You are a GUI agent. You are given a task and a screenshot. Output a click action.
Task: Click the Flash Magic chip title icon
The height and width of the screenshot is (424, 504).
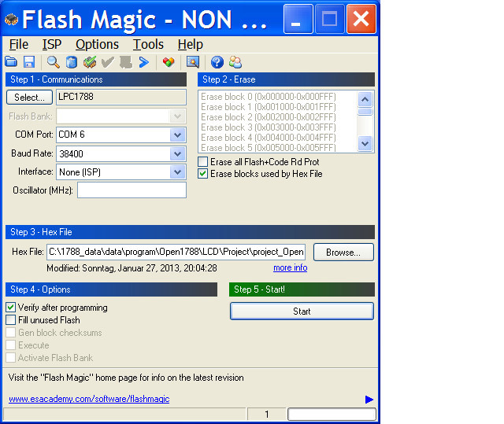click(x=12, y=19)
